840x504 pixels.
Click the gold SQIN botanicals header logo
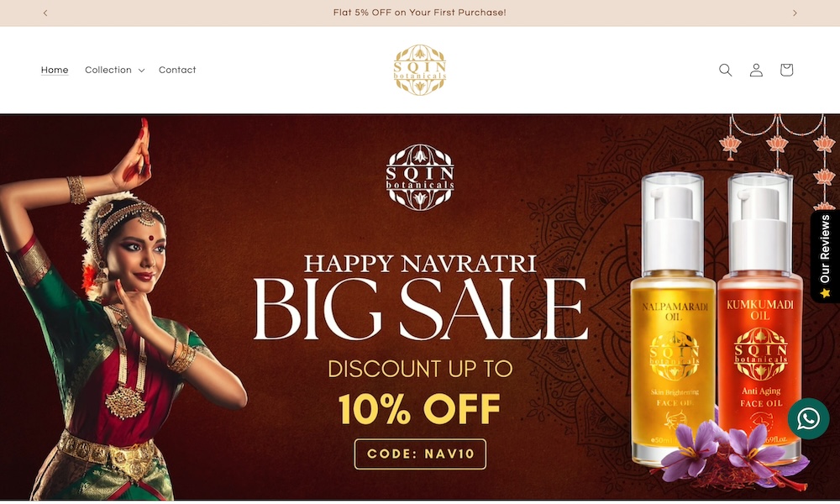coord(420,71)
